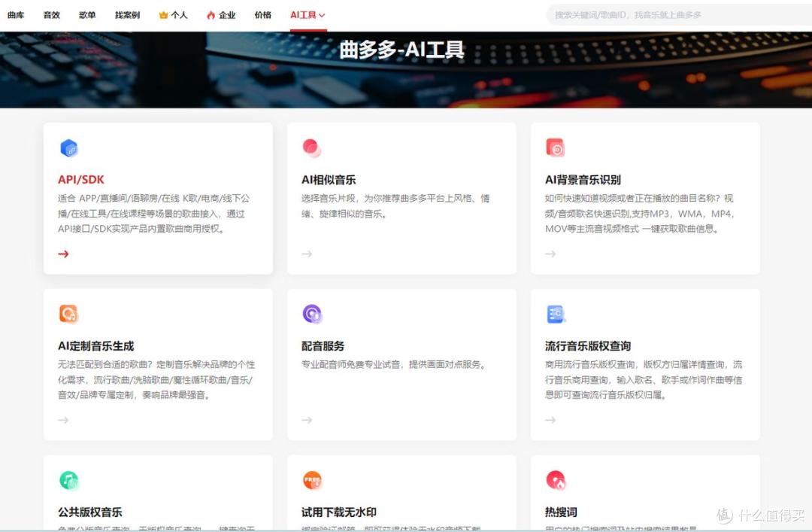
Task: Open the 曲库 menu item
Action: point(16,15)
